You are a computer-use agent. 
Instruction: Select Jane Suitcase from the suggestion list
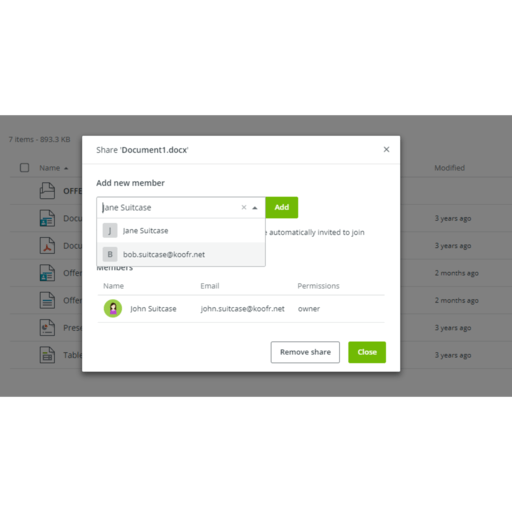tap(181, 231)
